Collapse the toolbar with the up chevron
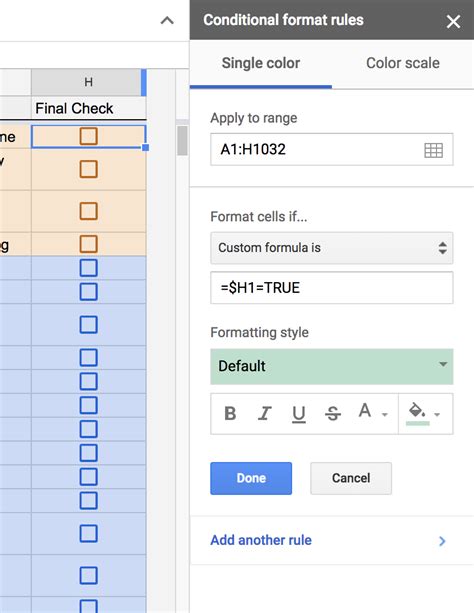474x613 pixels. 167,20
